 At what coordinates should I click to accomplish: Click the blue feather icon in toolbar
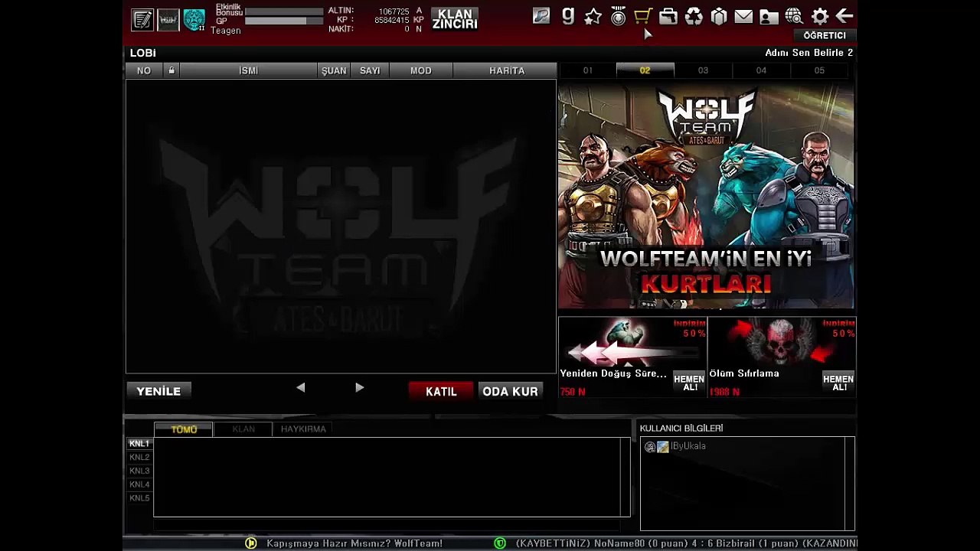pyautogui.click(x=541, y=16)
